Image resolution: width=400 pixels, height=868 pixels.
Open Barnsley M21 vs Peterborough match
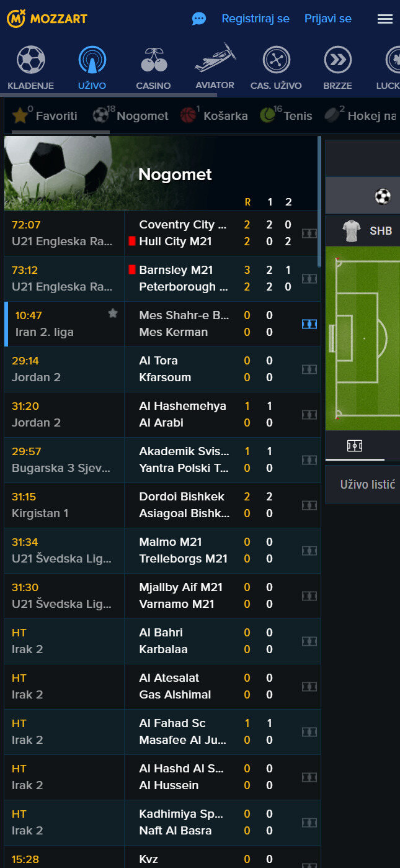177,279
